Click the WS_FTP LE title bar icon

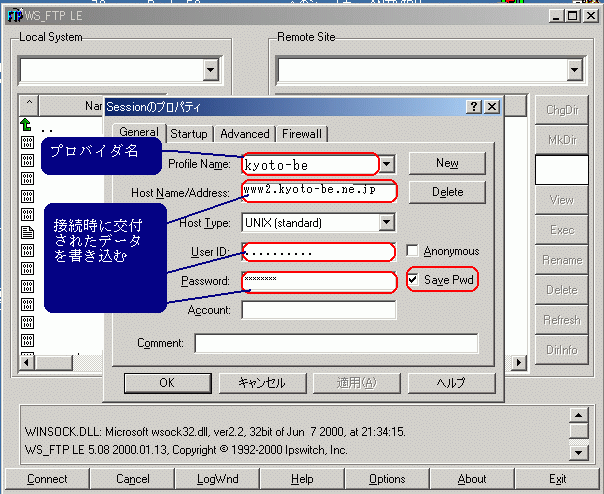click(x=15, y=16)
